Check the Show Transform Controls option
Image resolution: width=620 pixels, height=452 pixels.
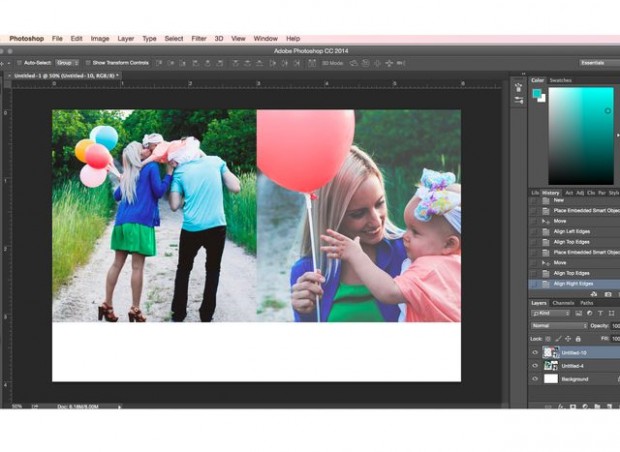(x=89, y=62)
